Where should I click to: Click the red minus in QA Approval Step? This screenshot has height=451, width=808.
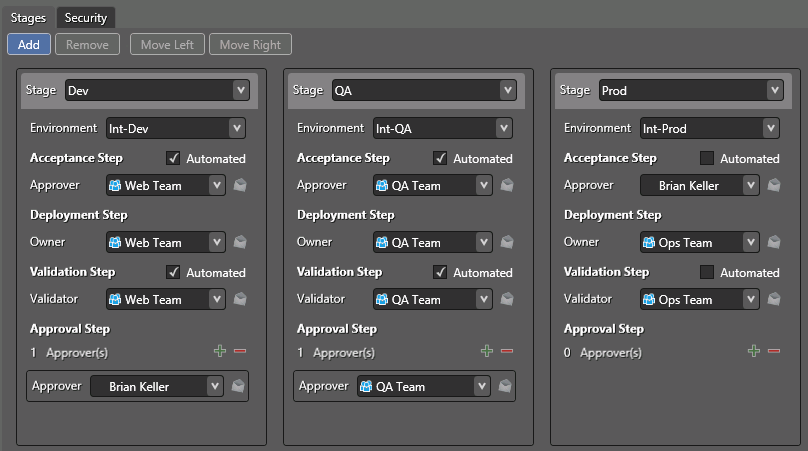(x=507, y=351)
